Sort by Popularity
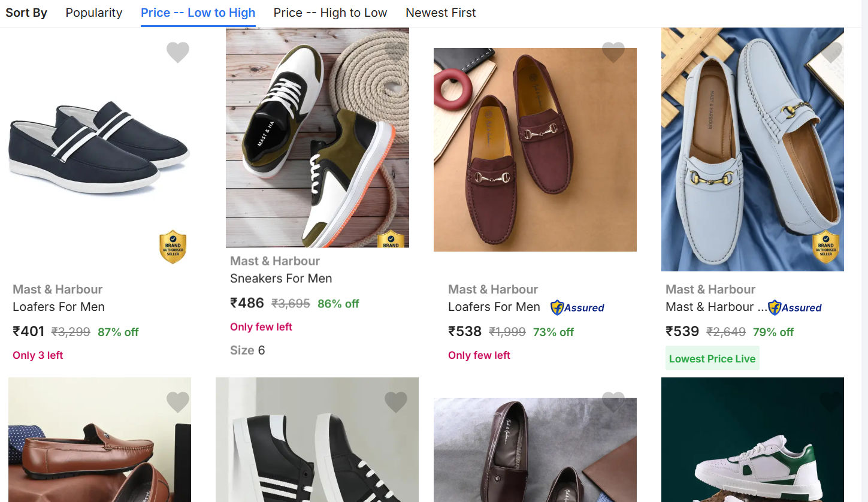This screenshot has width=868, height=502. [x=94, y=13]
